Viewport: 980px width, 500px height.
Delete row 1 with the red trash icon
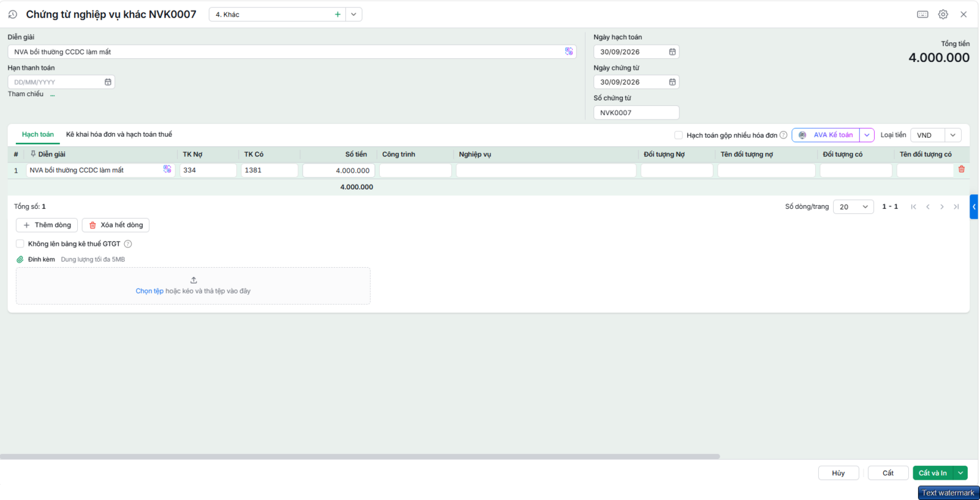coord(962,169)
